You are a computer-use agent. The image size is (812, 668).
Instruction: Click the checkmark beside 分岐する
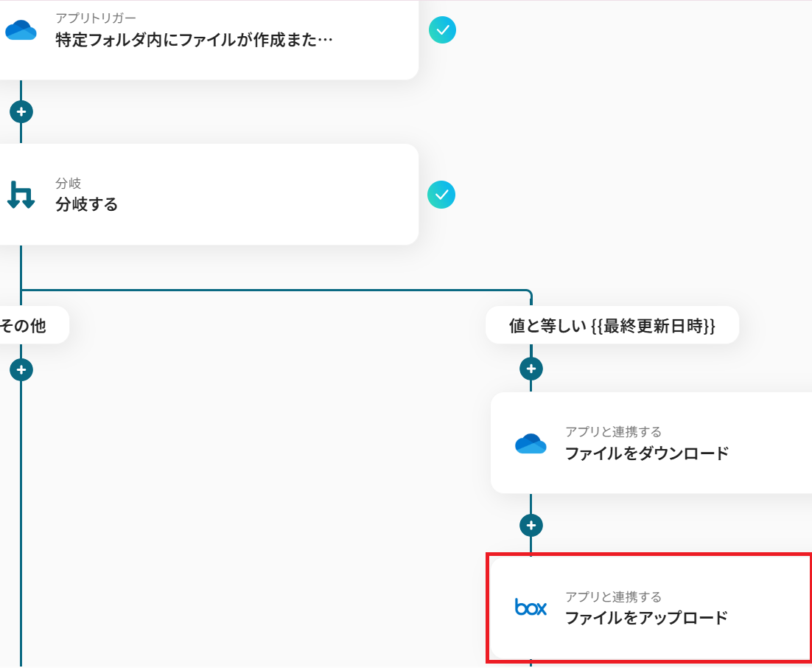pyautogui.click(x=441, y=195)
